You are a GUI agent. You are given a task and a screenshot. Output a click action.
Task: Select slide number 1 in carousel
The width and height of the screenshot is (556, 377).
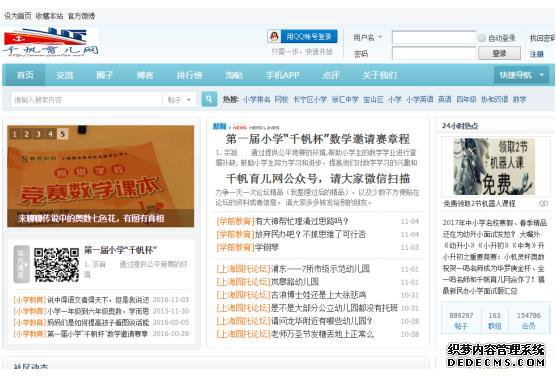[15, 134]
